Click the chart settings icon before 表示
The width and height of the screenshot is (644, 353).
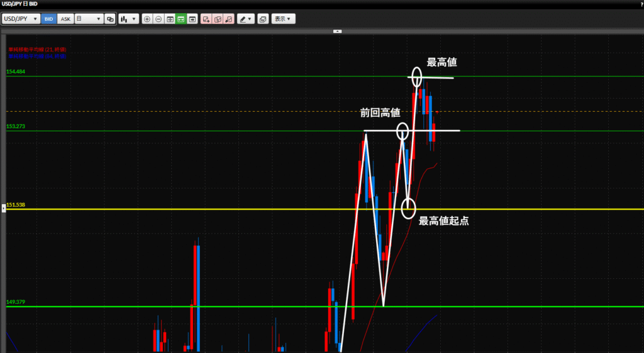(x=263, y=19)
